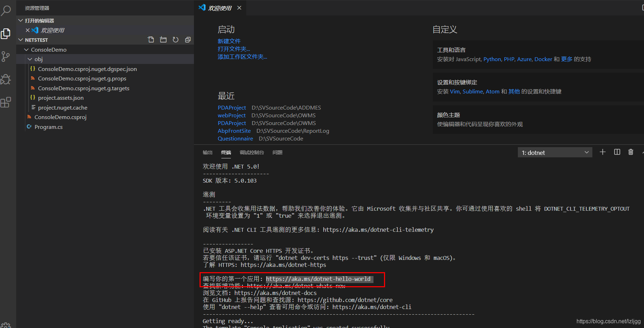Open the 颜色主题 customization item
Image resolution: width=644 pixels, height=328 pixels.
click(538, 119)
